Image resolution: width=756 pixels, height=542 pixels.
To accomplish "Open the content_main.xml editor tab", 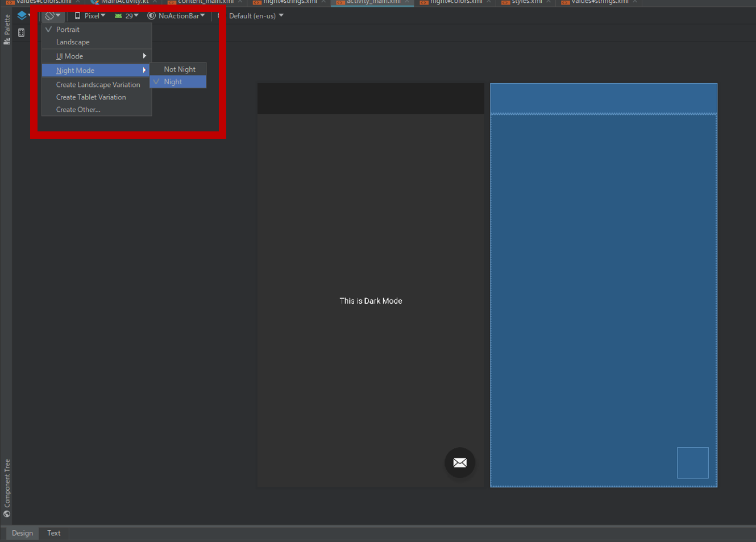I will click(x=205, y=2).
